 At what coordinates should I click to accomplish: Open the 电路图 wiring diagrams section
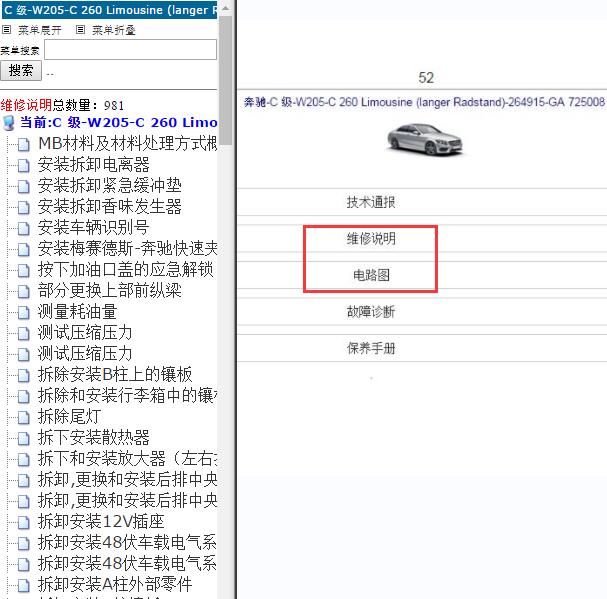coord(371,275)
